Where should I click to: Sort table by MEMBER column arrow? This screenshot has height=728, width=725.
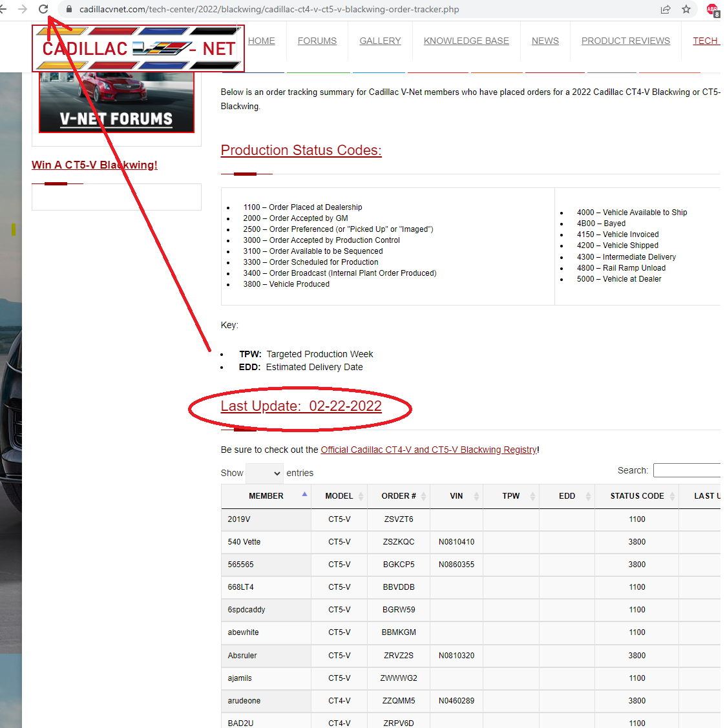(304, 495)
